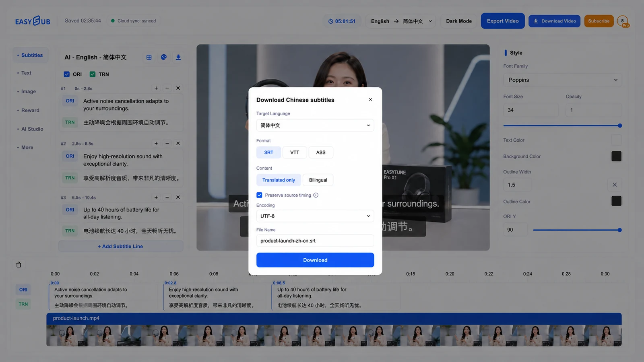Click the Outline Color swatch
This screenshot has height=362, width=644.
click(616, 201)
